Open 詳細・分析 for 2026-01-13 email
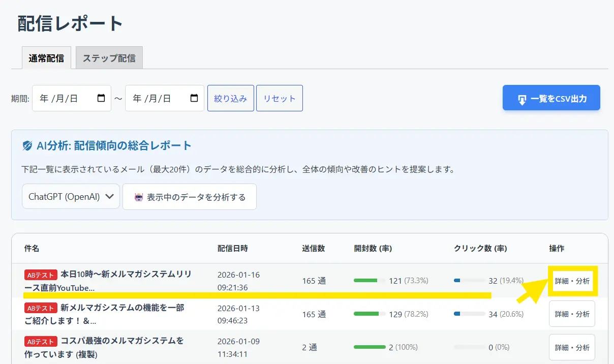This screenshot has width=614, height=364. point(572,314)
